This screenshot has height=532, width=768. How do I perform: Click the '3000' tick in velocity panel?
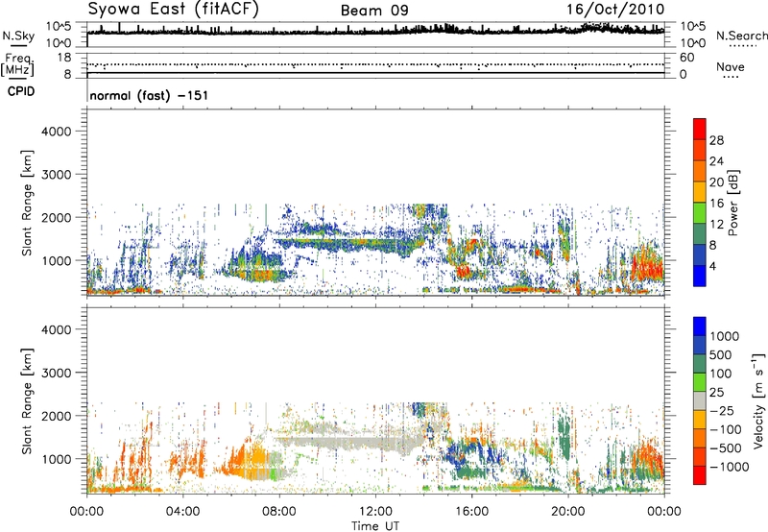click(57, 373)
